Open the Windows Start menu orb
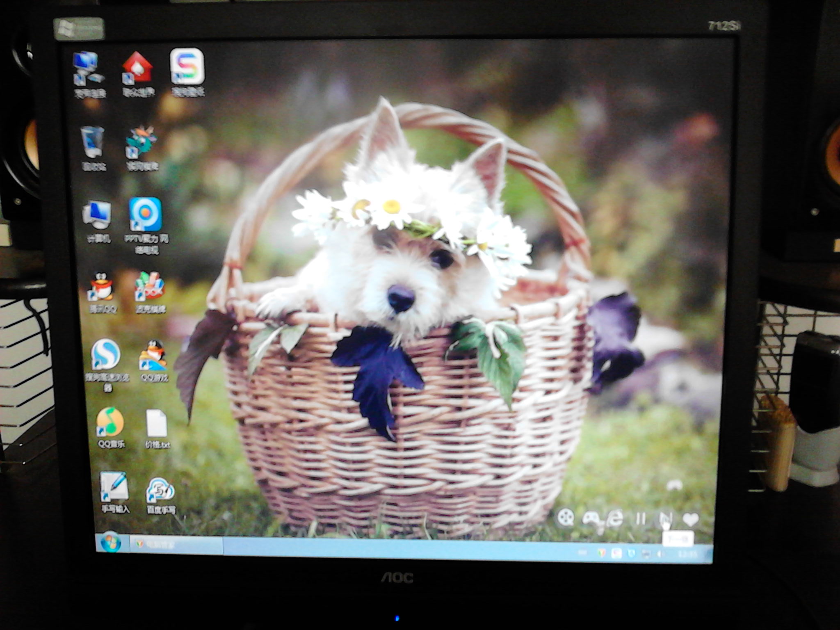The height and width of the screenshot is (630, 840). (x=110, y=543)
